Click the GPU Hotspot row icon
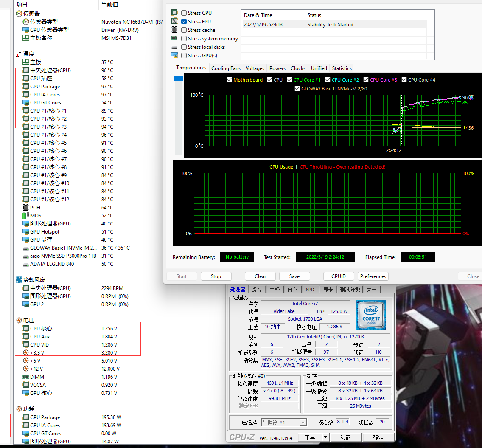The width and height of the screenshot is (482, 448). click(x=26, y=232)
